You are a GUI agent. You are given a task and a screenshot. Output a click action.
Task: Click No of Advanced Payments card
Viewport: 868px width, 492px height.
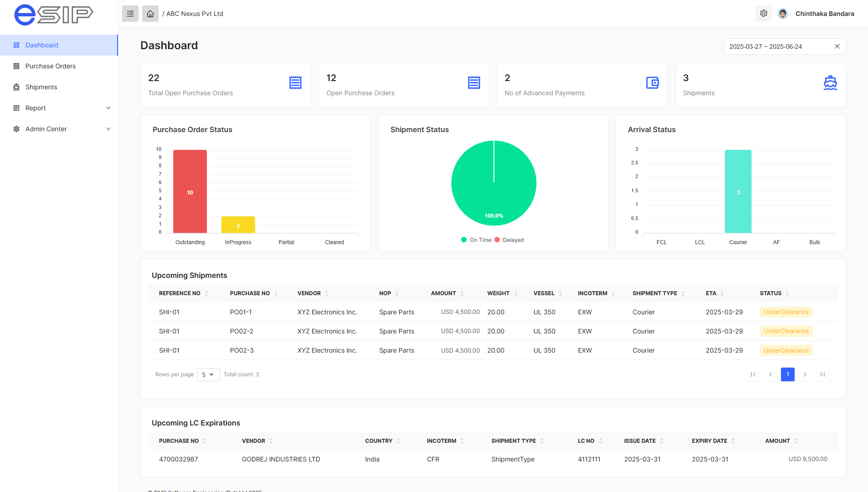(582, 86)
